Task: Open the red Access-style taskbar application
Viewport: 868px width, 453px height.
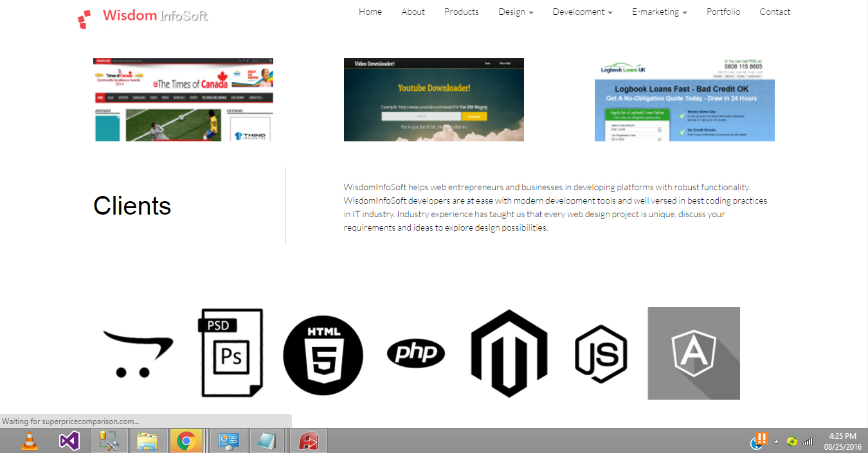Action: click(x=309, y=441)
